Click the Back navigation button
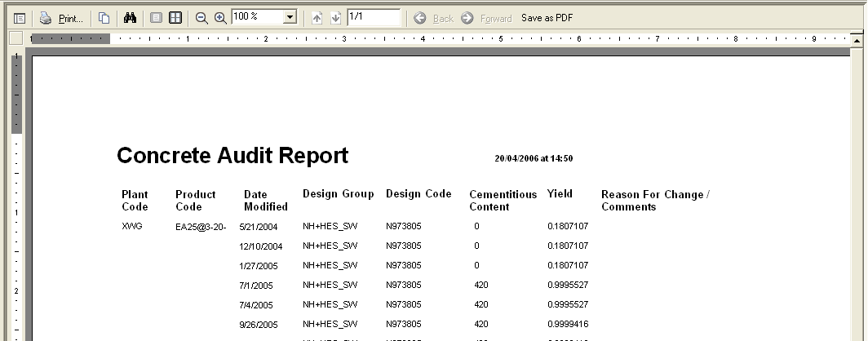868x341 pixels. pos(434,18)
